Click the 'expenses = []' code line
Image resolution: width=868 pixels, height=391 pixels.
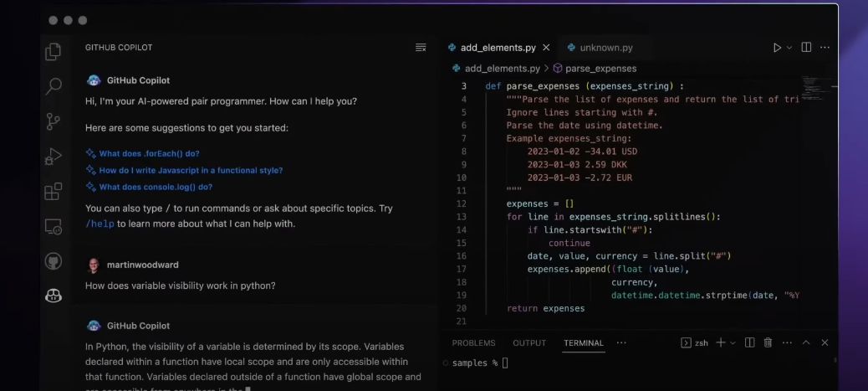(x=539, y=203)
